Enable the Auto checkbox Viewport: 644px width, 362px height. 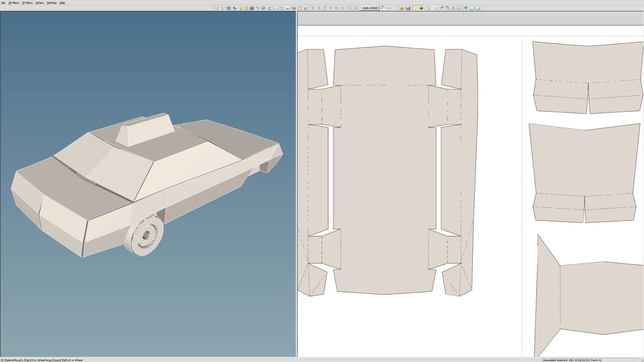[383, 8]
